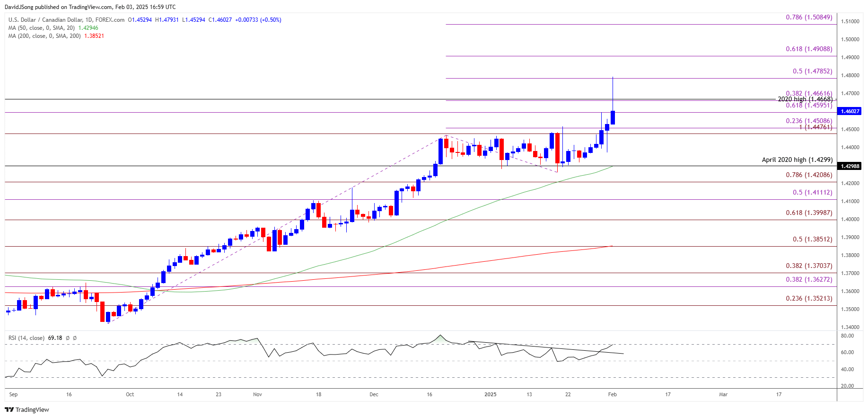
Task: Click the TradingView text link at bottom
Action: [x=32, y=409]
